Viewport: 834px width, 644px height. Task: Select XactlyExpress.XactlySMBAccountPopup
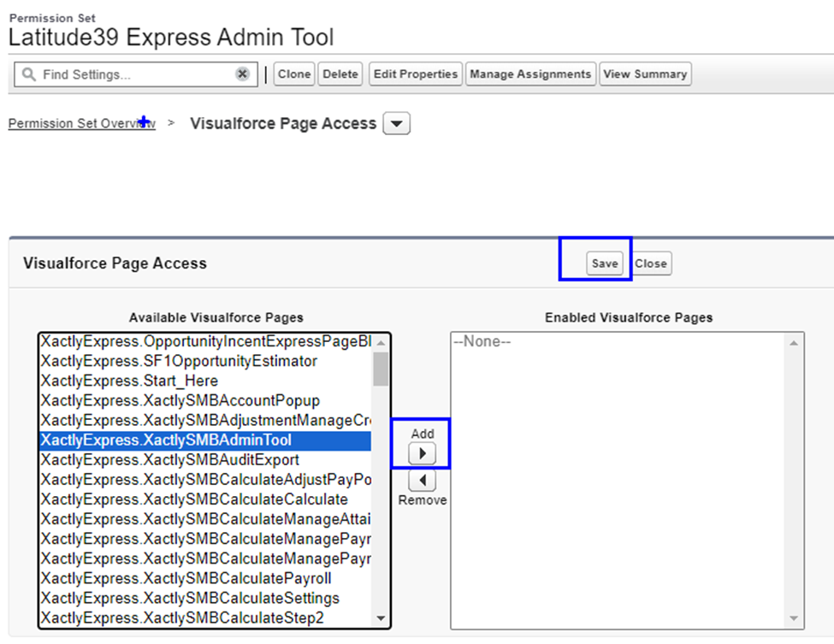click(x=206, y=400)
